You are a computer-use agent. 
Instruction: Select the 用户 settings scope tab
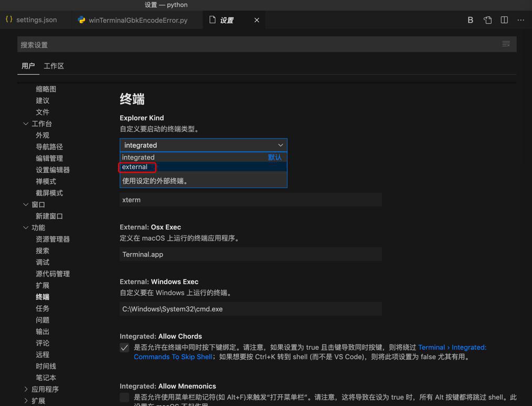[28, 66]
